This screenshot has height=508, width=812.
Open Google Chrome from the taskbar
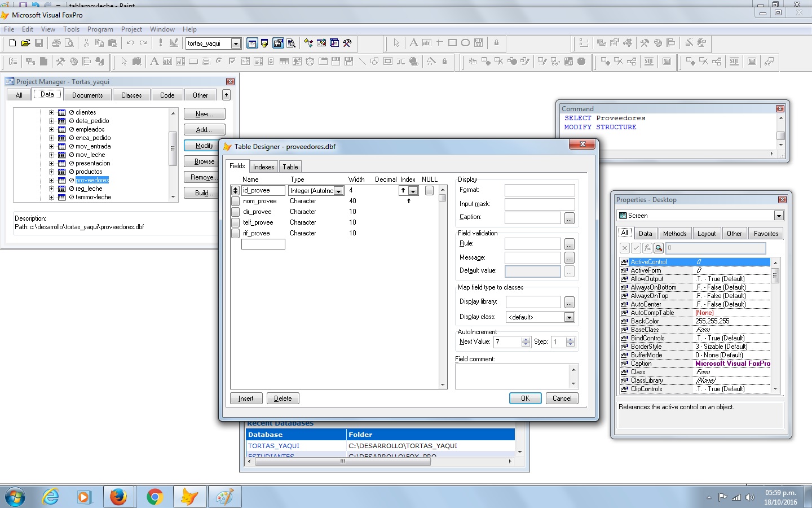[x=155, y=497]
